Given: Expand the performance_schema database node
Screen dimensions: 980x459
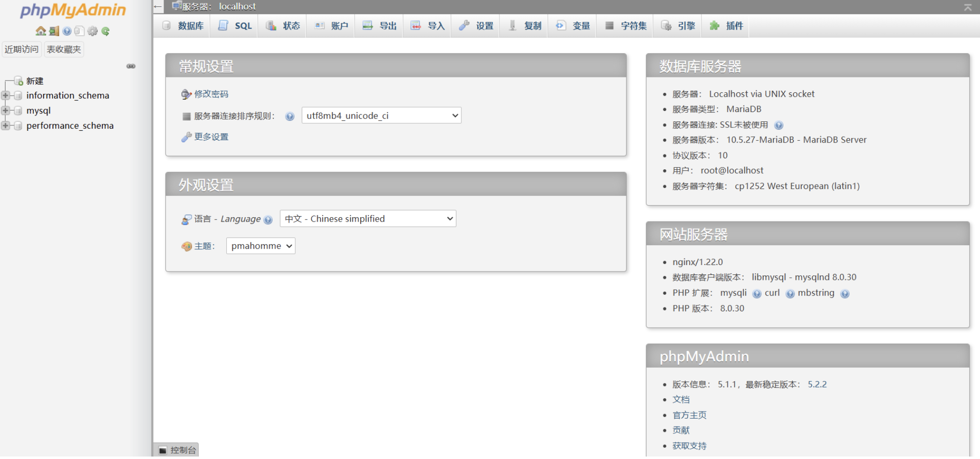Looking at the screenshot, I should pyautogui.click(x=5, y=126).
